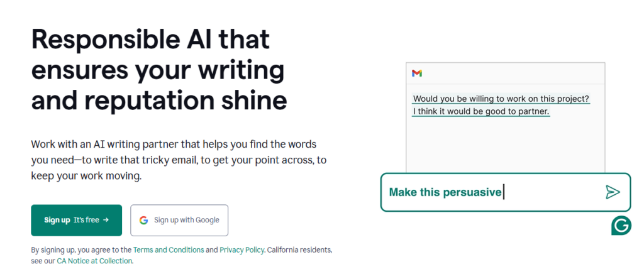Follow the CA Notice at Collection link
The width and height of the screenshot is (644, 274).
[94, 261]
